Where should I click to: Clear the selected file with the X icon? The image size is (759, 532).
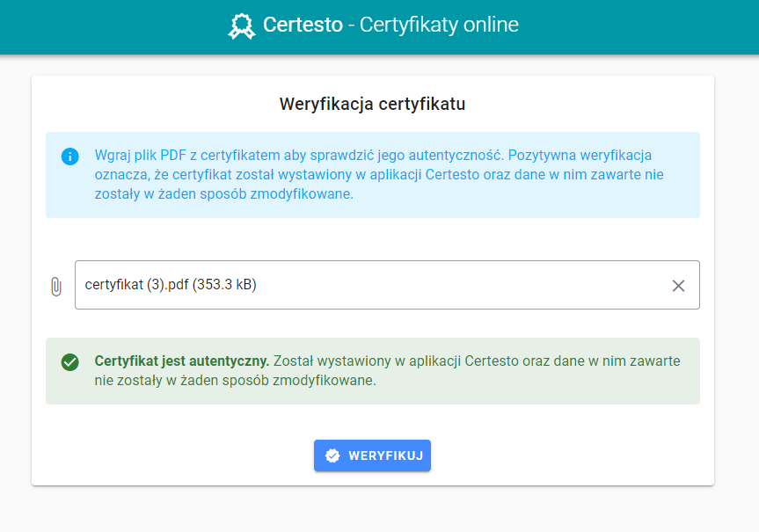[x=678, y=286]
